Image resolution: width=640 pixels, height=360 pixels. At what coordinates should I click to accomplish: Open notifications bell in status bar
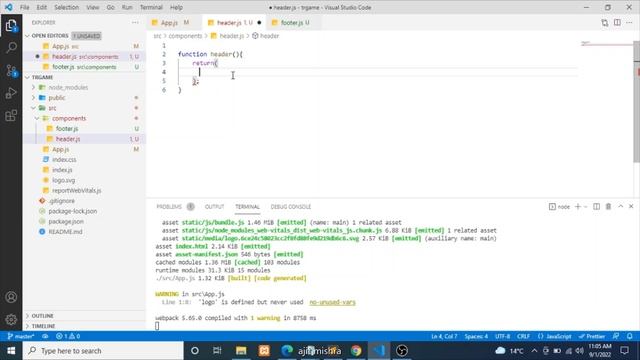point(629,336)
